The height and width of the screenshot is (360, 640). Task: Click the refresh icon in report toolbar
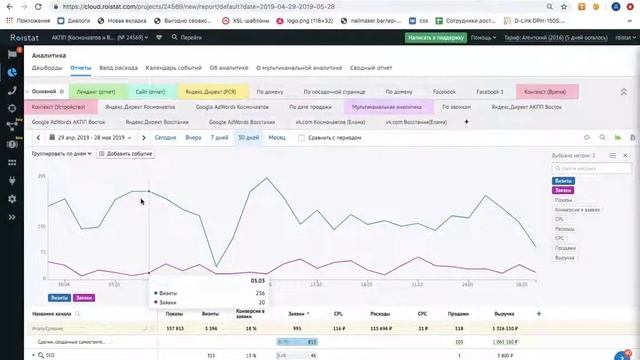587,138
